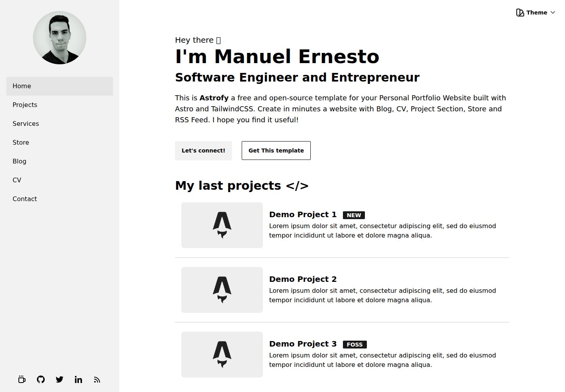Go to the Home menu item
Viewport: 565px width, 392px height.
(x=60, y=86)
